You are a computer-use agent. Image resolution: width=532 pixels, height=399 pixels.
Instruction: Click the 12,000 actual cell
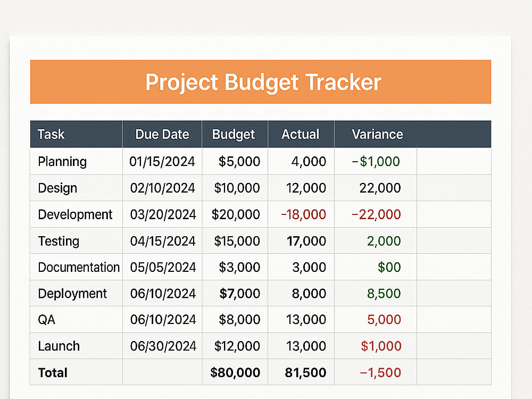click(x=301, y=188)
